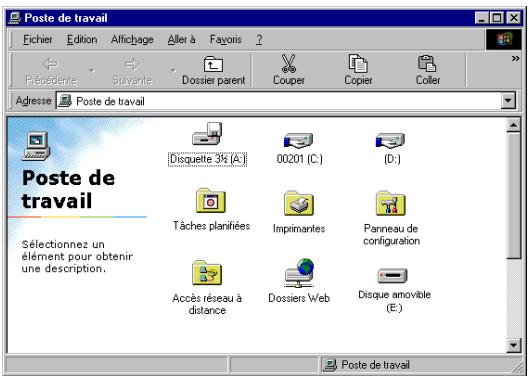The height and width of the screenshot is (376, 529).
Task: Click the computer icon in the title bar
Action: (x=15, y=18)
